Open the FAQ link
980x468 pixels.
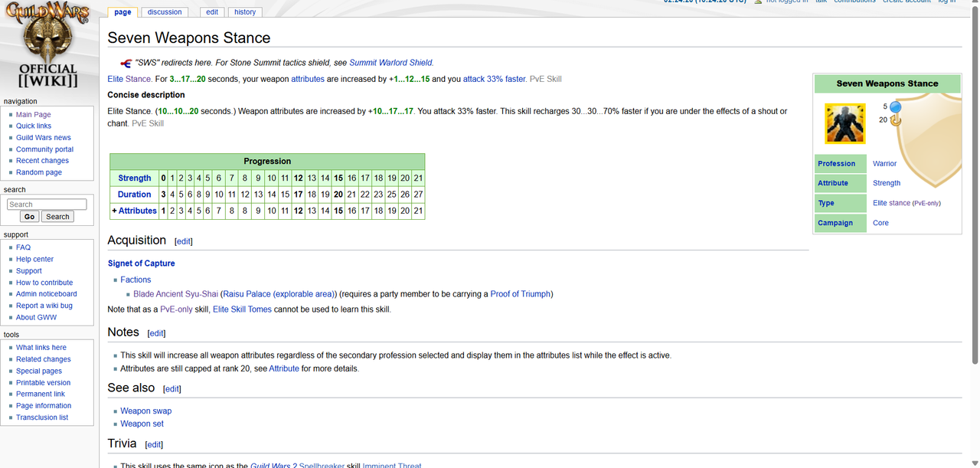pos(23,247)
